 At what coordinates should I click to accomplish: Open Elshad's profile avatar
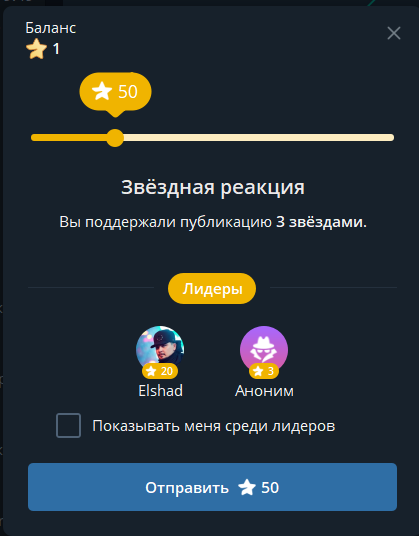[160, 349]
